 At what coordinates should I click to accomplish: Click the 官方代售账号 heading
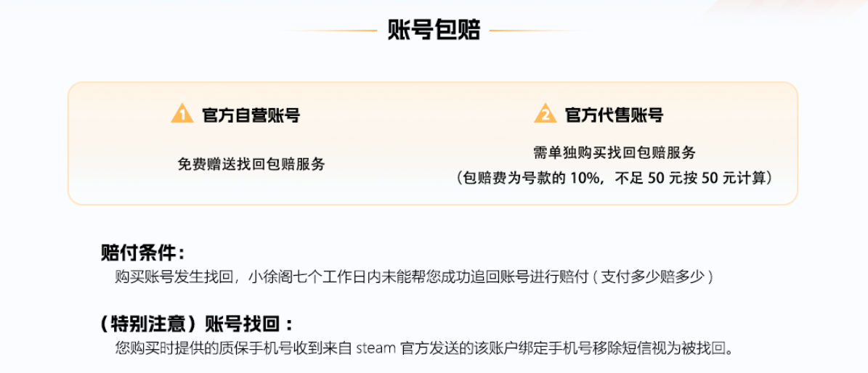tap(614, 115)
